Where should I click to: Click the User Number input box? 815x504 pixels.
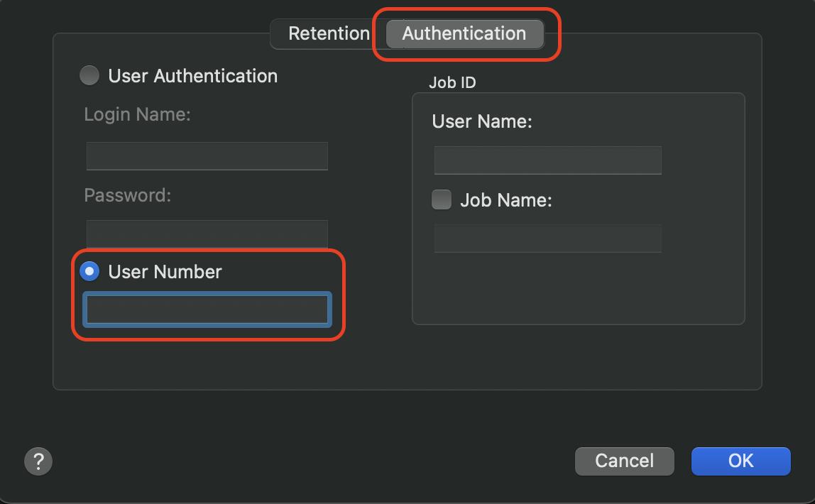[207, 309]
